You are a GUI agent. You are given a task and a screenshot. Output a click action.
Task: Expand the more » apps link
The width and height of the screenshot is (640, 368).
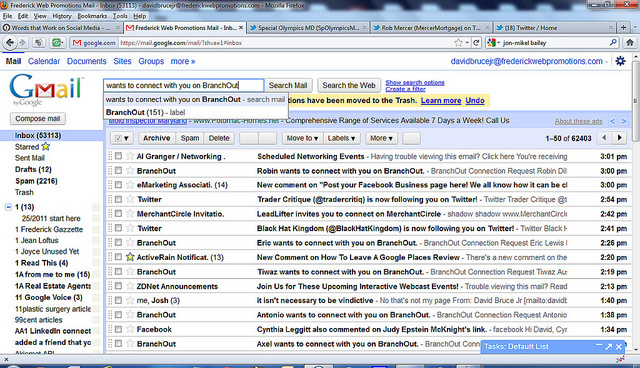(x=183, y=61)
